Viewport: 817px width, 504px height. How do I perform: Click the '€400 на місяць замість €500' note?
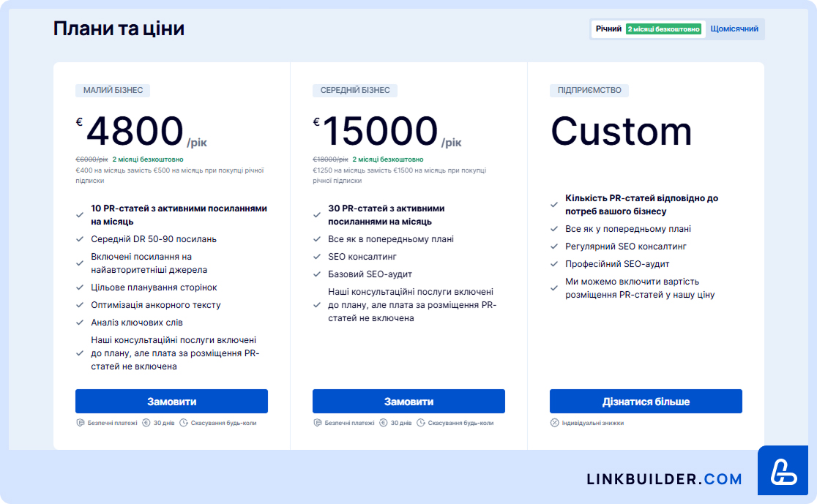170,176
